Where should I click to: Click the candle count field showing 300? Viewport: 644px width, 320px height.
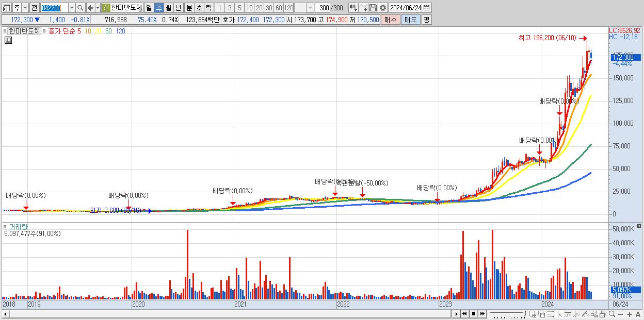pos(323,8)
